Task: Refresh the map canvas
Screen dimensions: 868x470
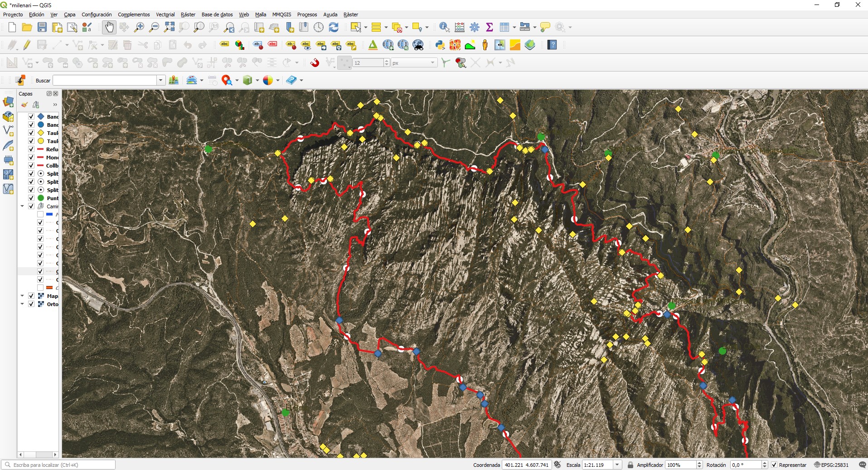Action: pos(334,27)
